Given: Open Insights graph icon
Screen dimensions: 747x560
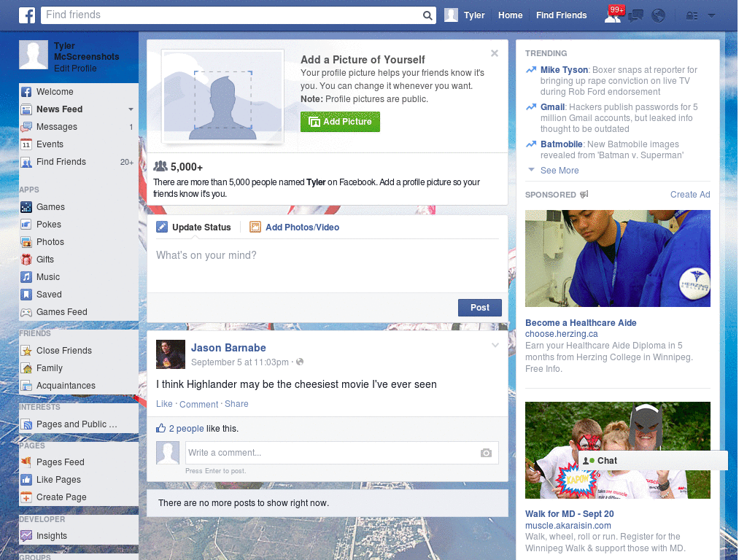Looking at the screenshot, I should click(26, 536).
